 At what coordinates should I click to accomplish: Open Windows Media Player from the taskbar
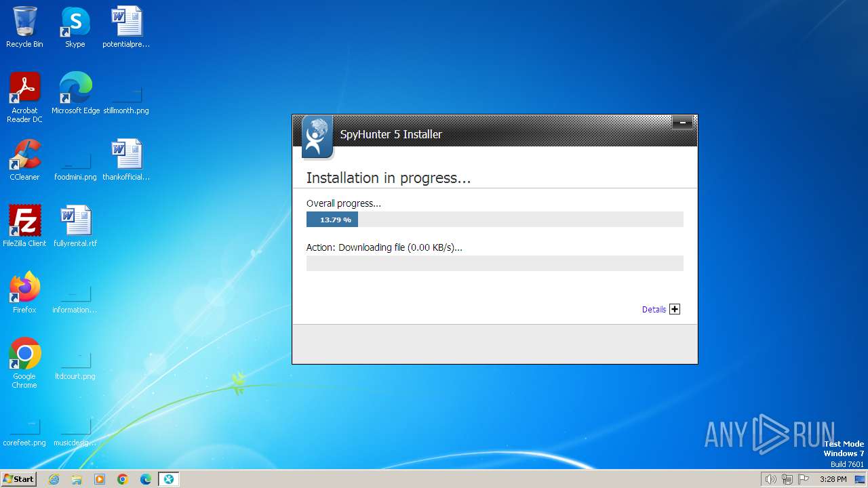(100, 479)
